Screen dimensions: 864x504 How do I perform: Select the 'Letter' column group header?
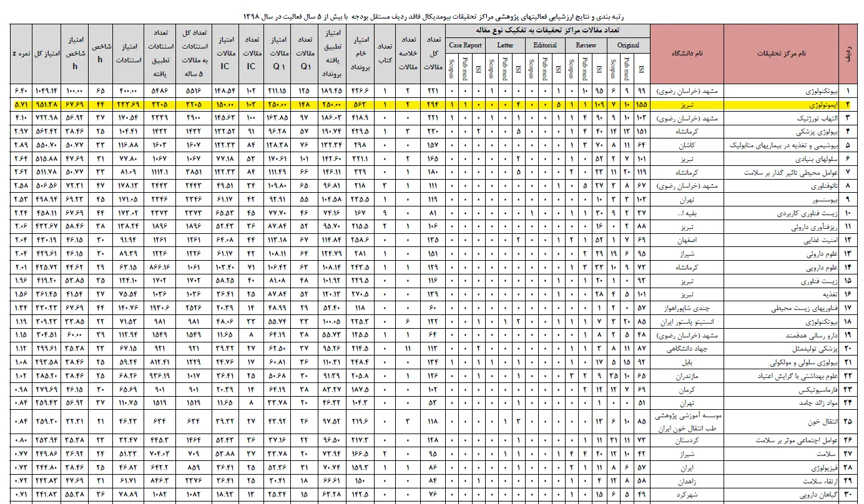point(505,45)
